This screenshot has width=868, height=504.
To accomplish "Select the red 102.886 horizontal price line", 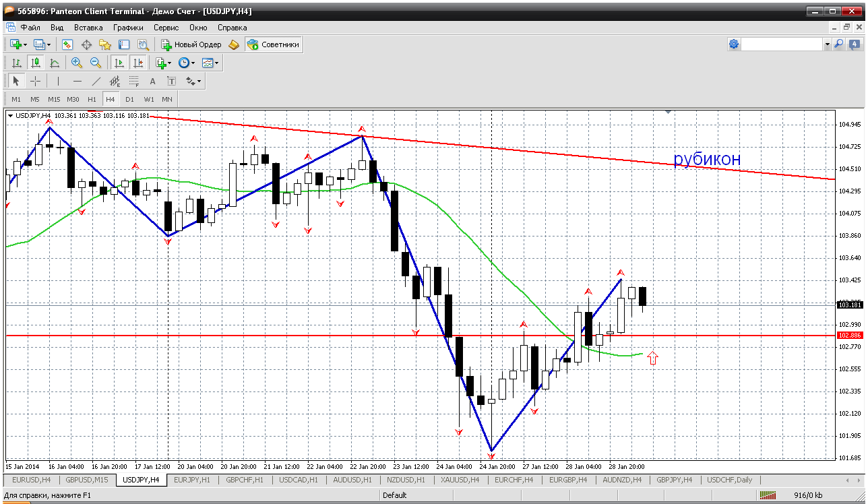I will 421,335.
